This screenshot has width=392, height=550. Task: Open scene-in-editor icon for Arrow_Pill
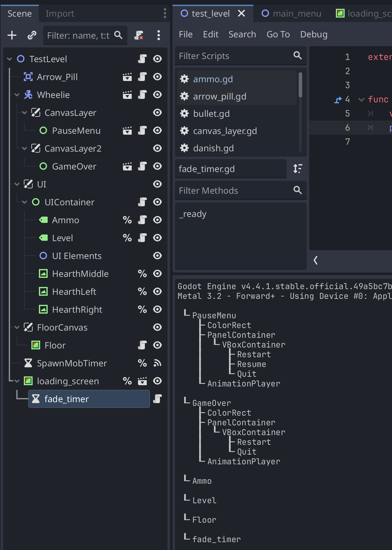coord(127,77)
